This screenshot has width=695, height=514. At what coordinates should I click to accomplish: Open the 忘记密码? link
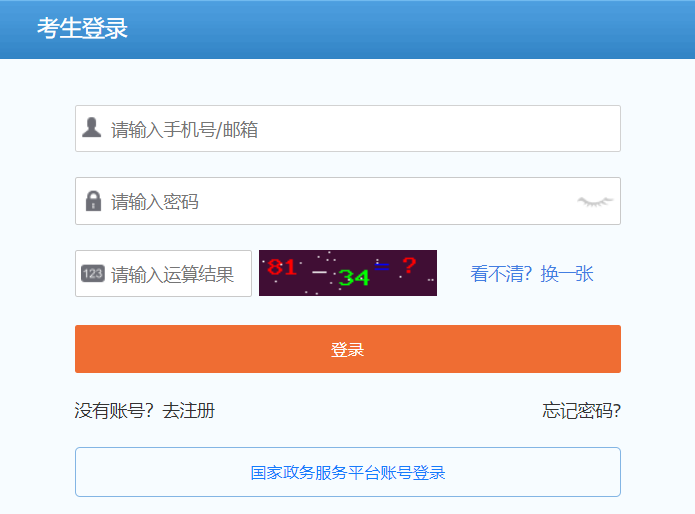coord(581,410)
